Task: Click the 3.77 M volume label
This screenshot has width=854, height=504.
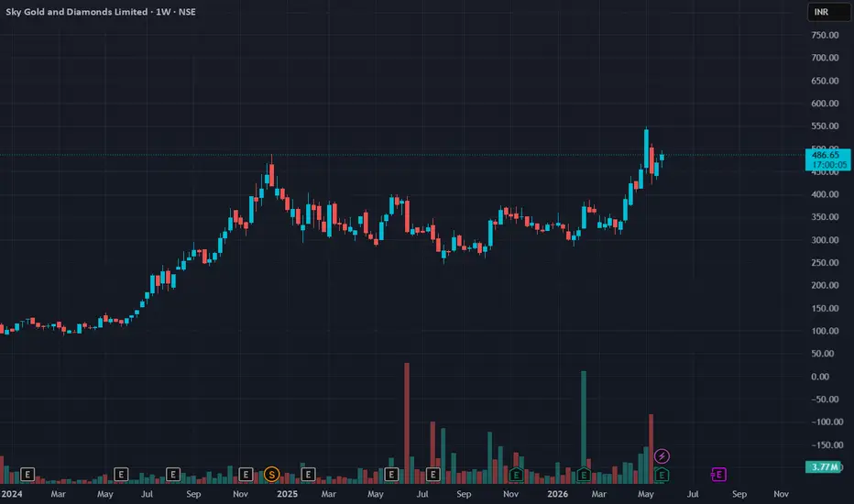Action: (824, 467)
